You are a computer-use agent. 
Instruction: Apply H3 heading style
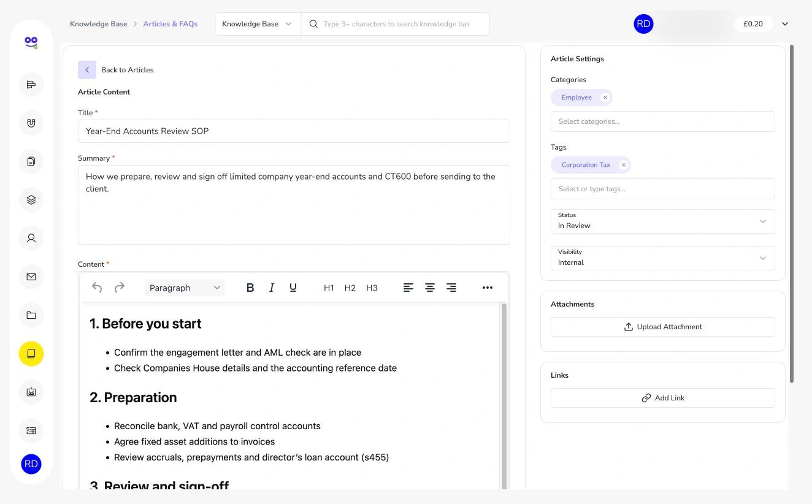click(372, 288)
